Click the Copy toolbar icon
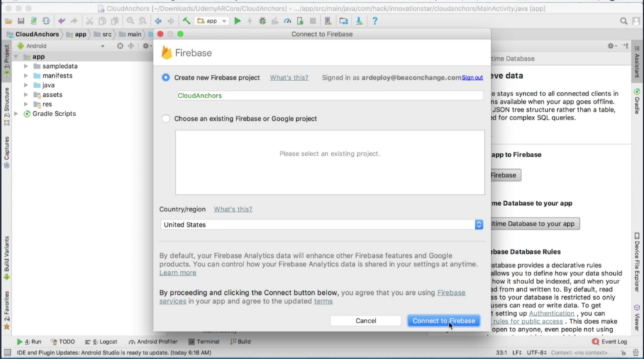Viewport: 644px width, 359px height. pos(102,21)
